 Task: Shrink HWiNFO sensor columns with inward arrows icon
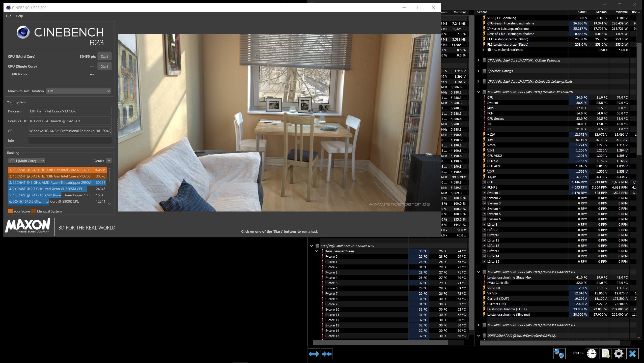click(x=327, y=354)
